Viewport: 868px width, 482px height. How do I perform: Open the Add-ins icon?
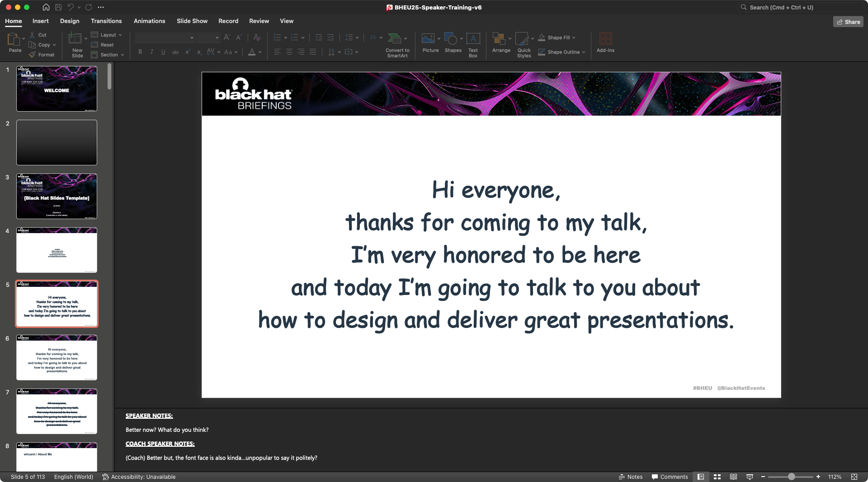(605, 39)
